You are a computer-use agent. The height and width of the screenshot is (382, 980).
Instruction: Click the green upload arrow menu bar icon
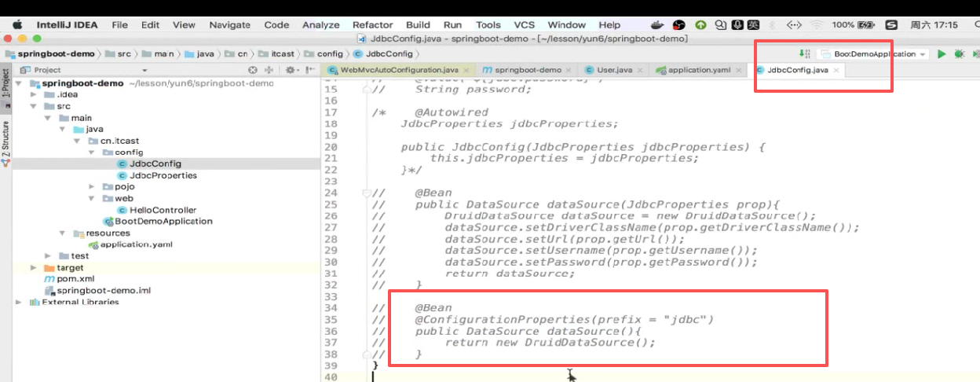(x=700, y=24)
